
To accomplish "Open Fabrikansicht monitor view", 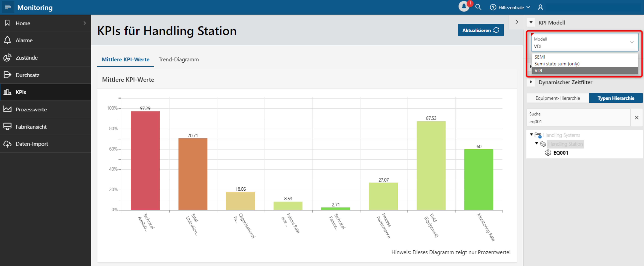I will 31,127.
